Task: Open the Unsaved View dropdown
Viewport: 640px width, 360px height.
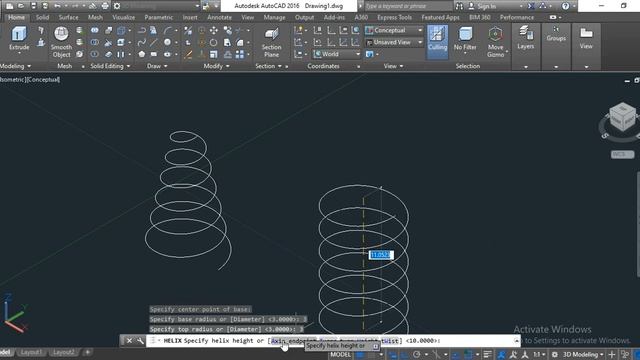Action: 394,42
